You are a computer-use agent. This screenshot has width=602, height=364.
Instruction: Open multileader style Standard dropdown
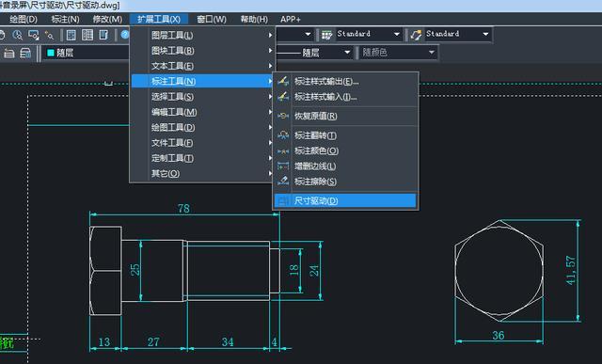point(485,34)
